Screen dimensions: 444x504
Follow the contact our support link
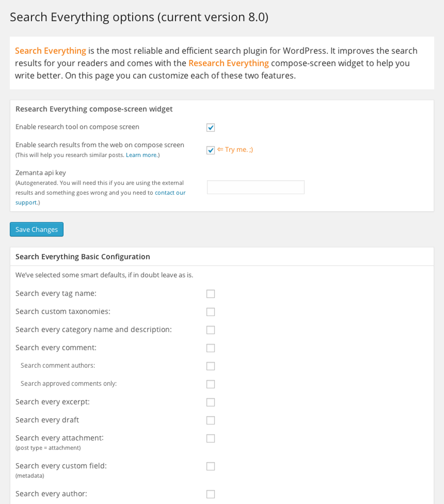click(x=170, y=193)
